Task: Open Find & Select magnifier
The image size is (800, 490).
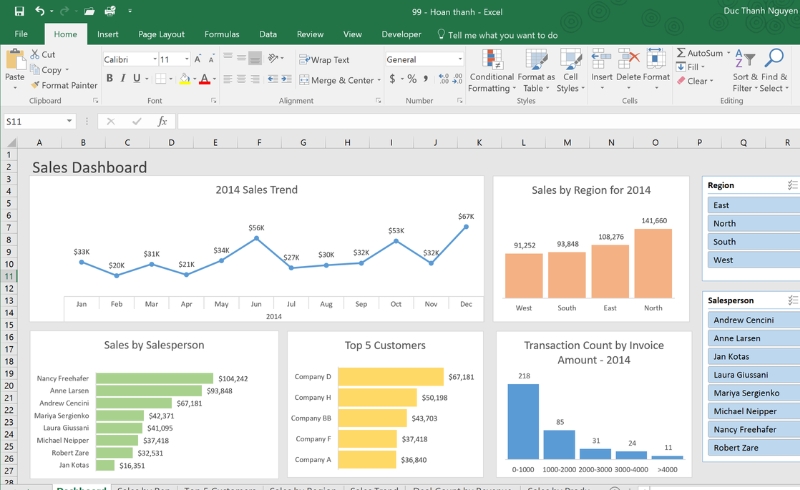Action: tap(774, 71)
